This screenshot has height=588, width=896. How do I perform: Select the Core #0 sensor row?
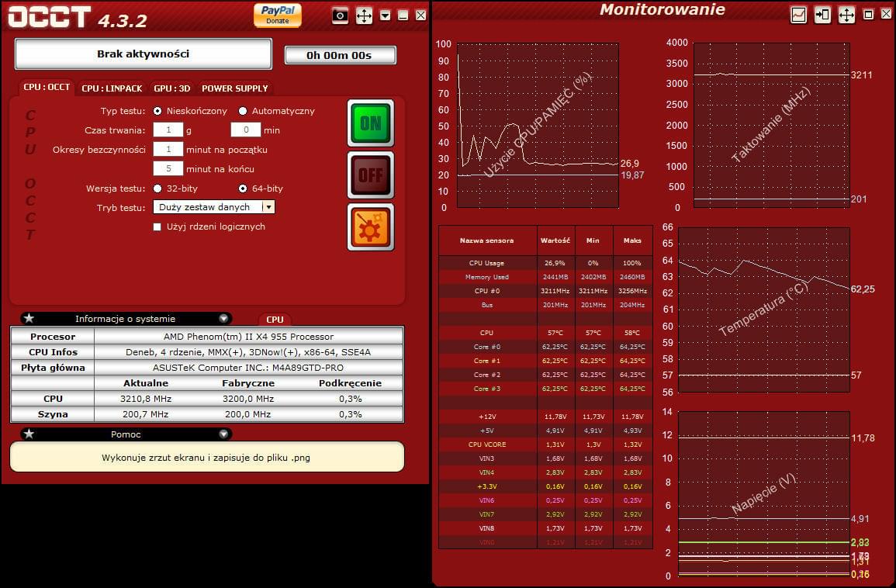[545, 347]
